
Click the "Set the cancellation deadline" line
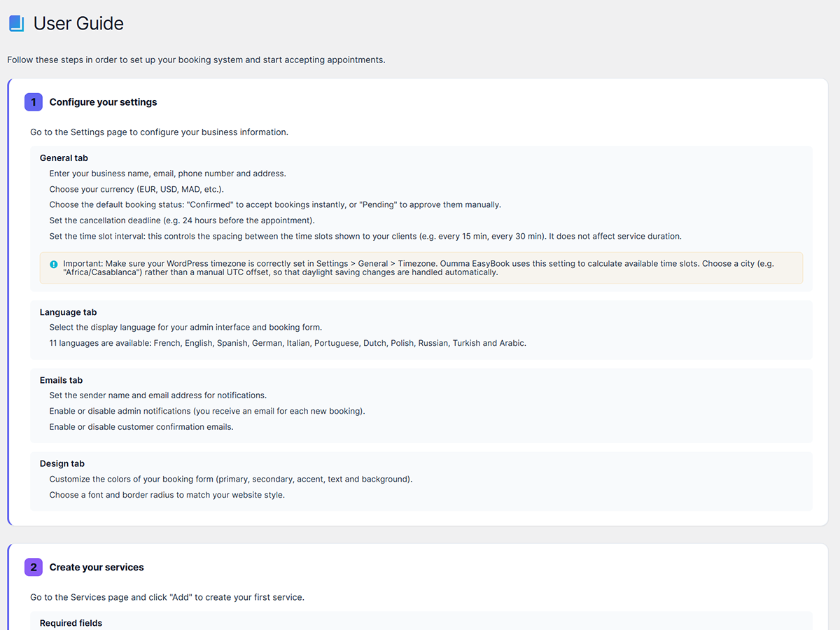point(182,220)
